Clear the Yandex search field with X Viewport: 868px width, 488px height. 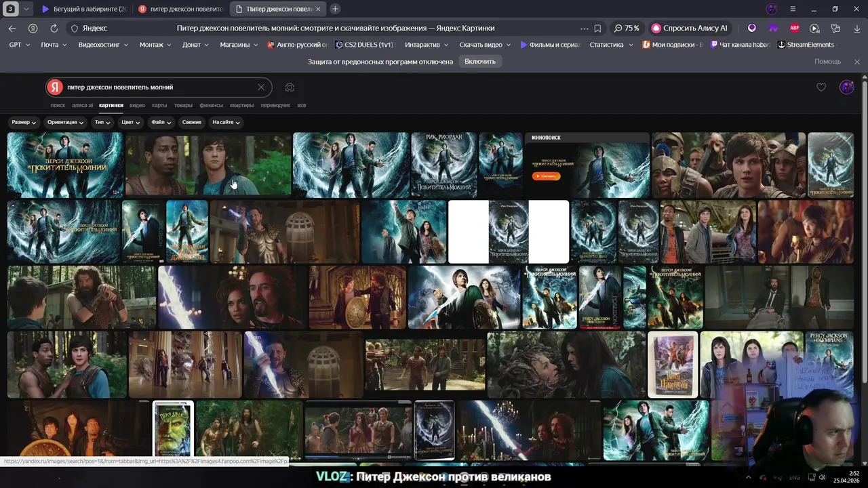pos(261,87)
